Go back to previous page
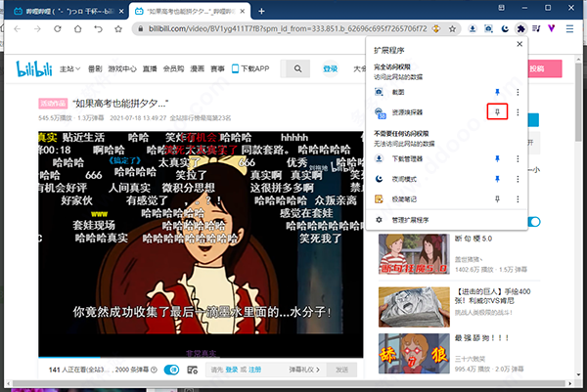Viewport: 587px width, 392px height. 18,28
